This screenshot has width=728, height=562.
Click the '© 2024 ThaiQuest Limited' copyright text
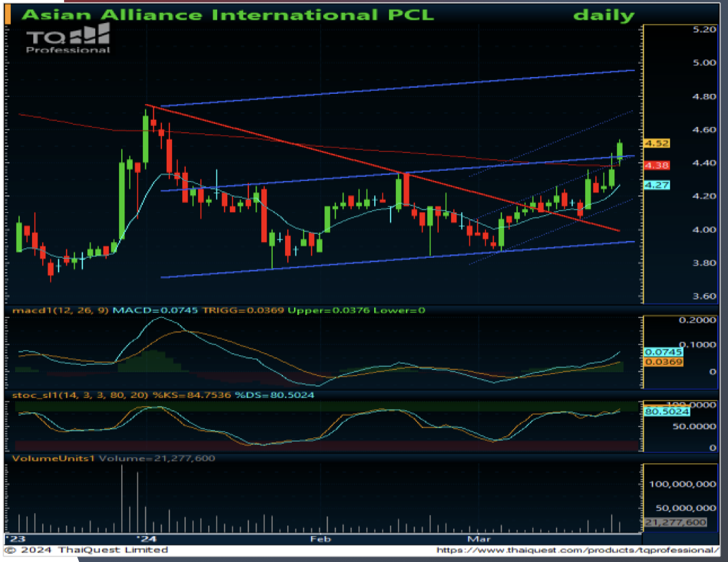point(86,550)
